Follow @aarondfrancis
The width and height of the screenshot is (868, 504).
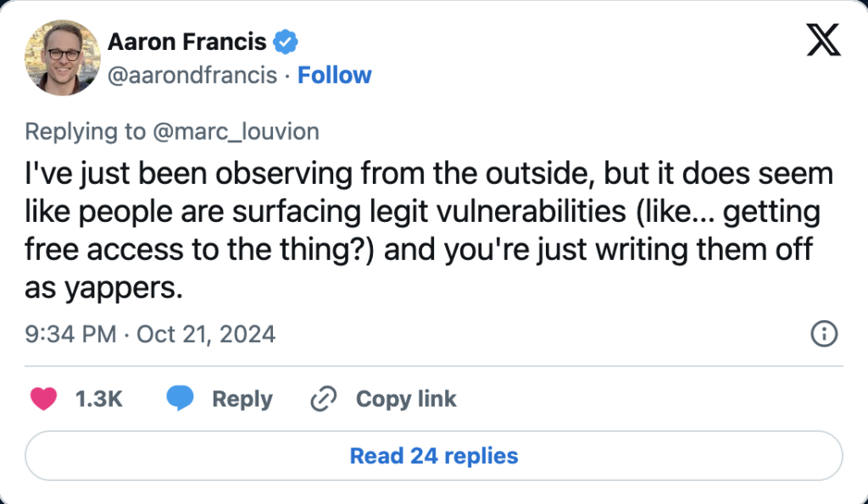(x=334, y=75)
